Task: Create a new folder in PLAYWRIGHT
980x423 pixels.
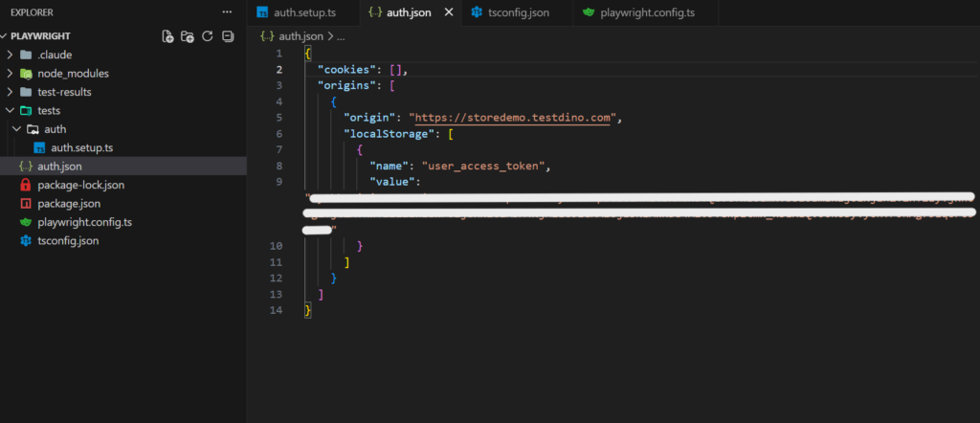Action: pyautogui.click(x=188, y=36)
